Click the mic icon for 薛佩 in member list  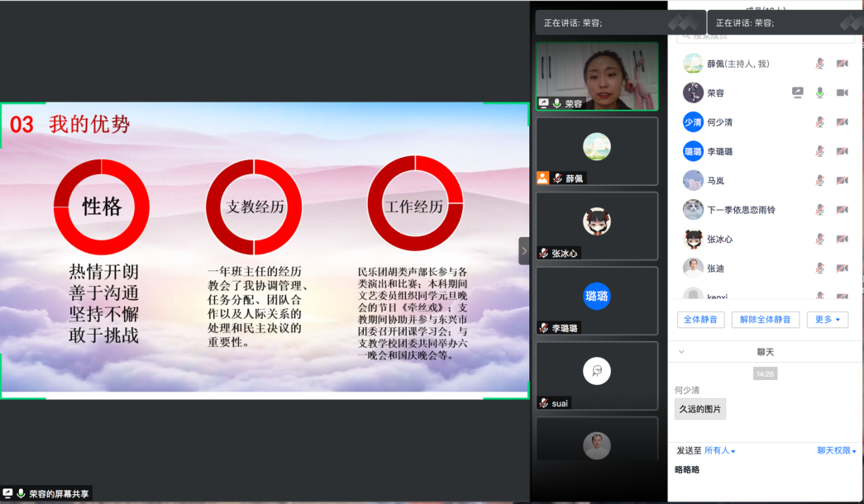pyautogui.click(x=820, y=64)
